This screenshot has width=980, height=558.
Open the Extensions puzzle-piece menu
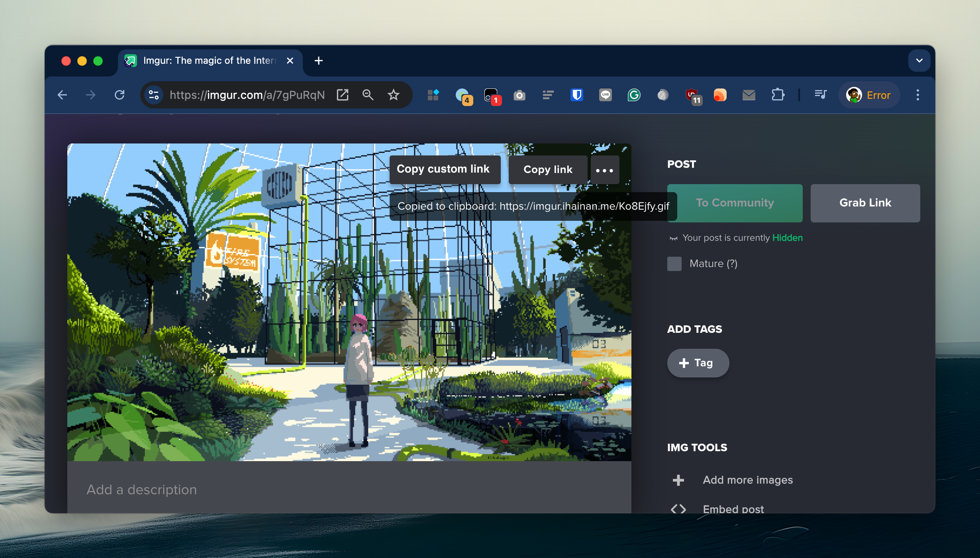(778, 95)
